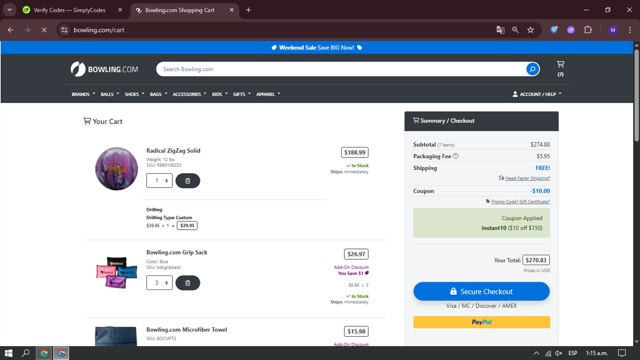Open the translate page icon in address bar
Viewport: 640px width, 360px height.
[500, 30]
